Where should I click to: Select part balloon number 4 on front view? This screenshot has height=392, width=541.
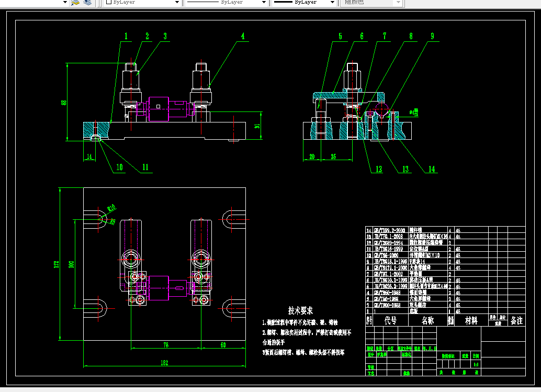pyautogui.click(x=243, y=36)
